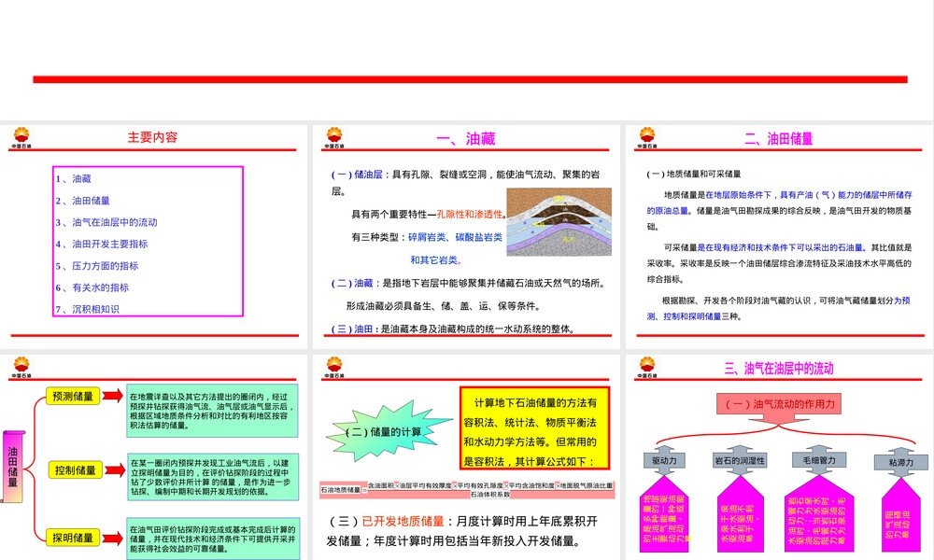Screen dimensions: 934x560
Task: Click the orange text 已开发地质储量
Action: pos(403,522)
